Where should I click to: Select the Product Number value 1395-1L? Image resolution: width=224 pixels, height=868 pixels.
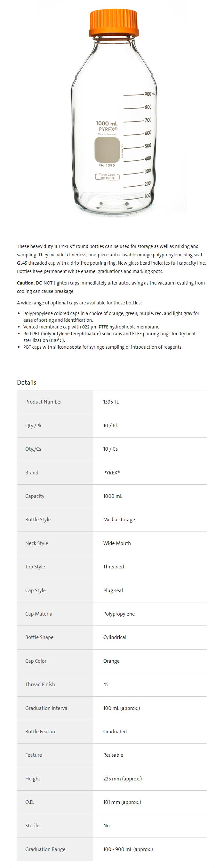pos(111,402)
